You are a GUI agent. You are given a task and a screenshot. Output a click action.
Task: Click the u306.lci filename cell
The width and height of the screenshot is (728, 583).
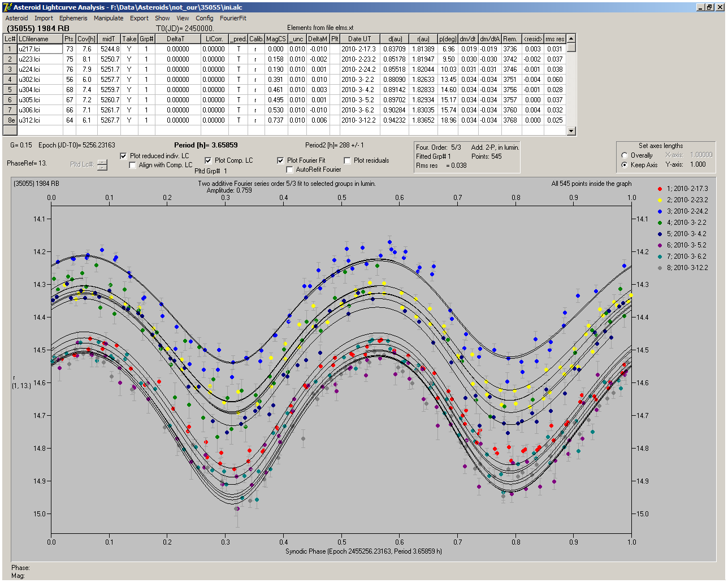click(x=40, y=110)
